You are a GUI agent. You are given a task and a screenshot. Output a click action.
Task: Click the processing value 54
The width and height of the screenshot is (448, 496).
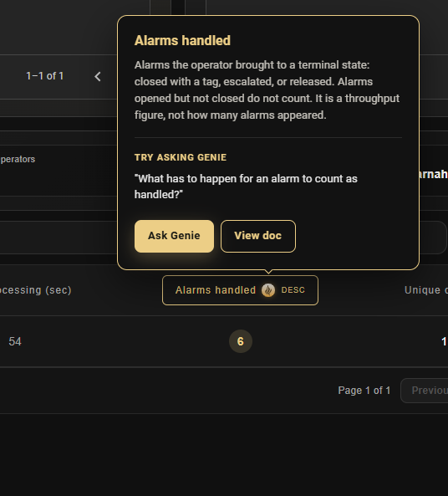[x=15, y=341]
